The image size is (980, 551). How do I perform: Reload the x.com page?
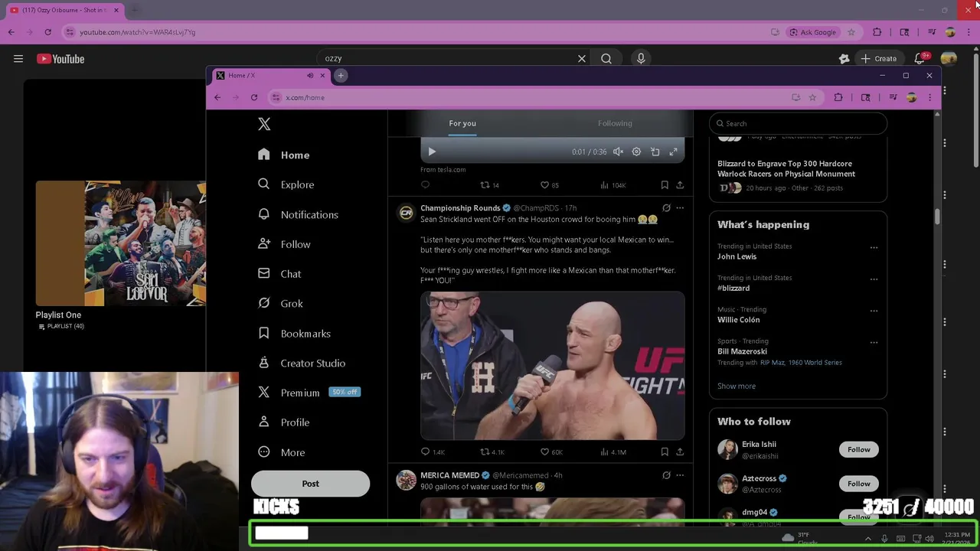[x=254, y=97]
